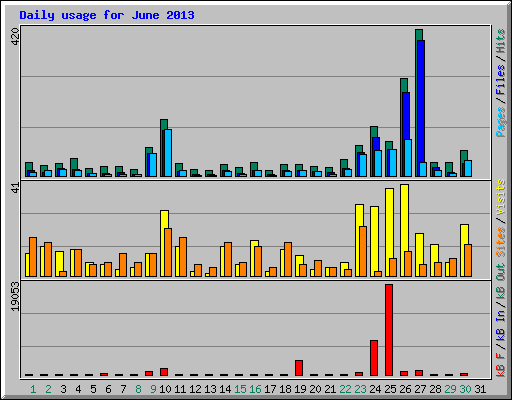Screen dimensions: 512x400
Task: Click the yellow Visits bar for day 24
Action: coord(374,238)
